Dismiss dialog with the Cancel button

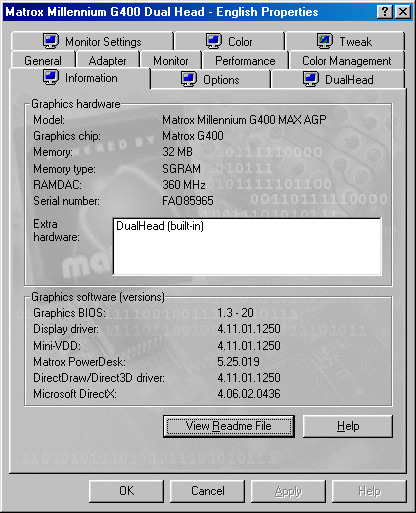[208, 491]
